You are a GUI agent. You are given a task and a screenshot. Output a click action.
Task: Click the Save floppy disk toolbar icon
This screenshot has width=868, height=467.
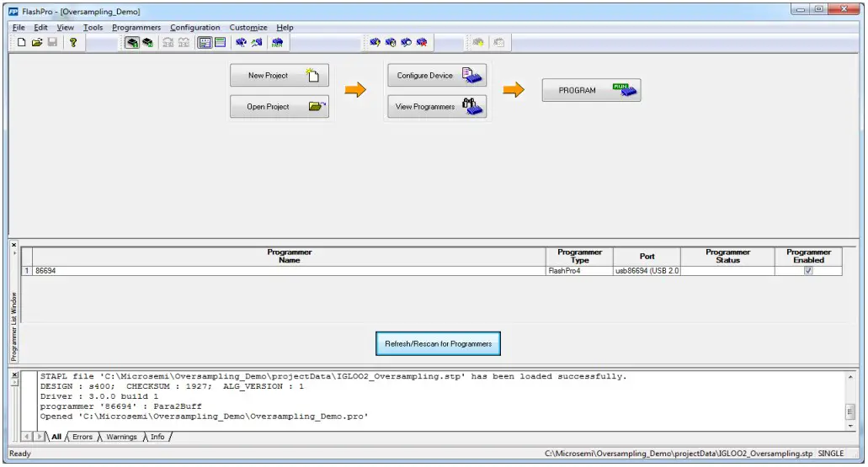point(52,42)
